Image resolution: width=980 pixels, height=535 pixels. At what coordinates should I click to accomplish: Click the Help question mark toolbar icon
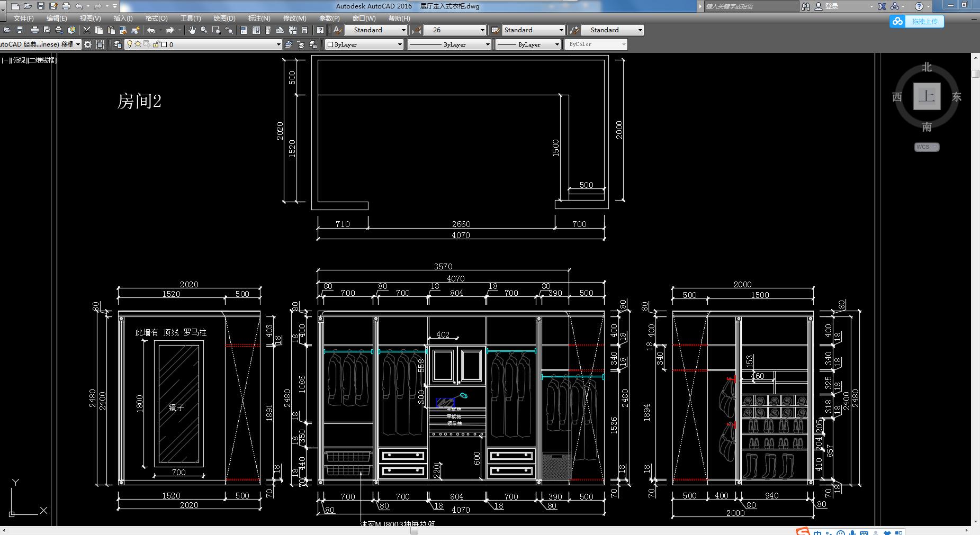point(320,30)
